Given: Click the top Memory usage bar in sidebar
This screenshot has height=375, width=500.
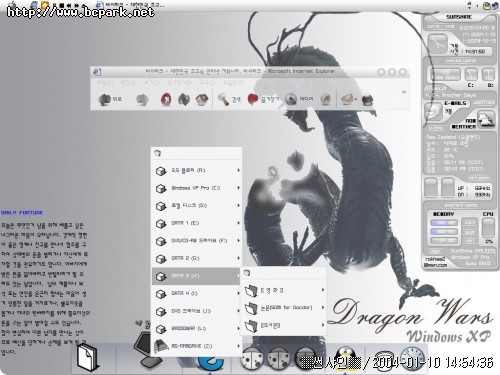Looking at the screenshot, I should [x=444, y=222].
